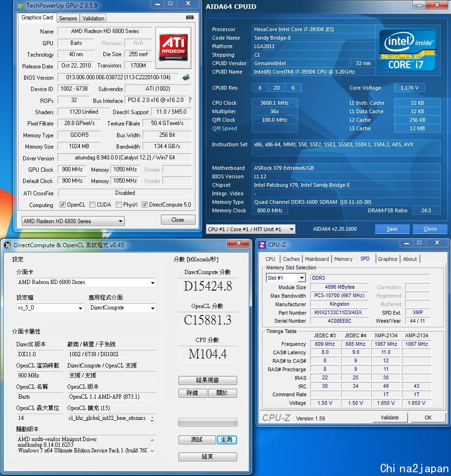Click the Close button in GPU-Z
The image size is (451, 476).
178,220
